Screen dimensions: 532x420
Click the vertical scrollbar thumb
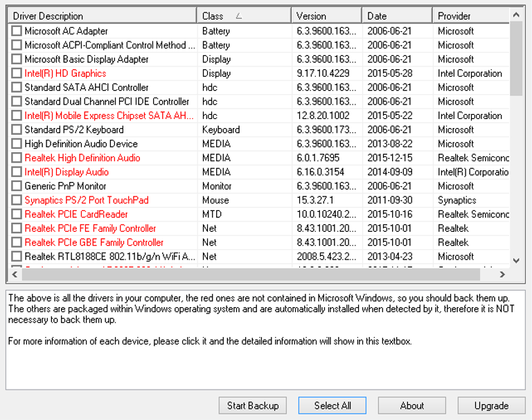(x=516, y=59)
